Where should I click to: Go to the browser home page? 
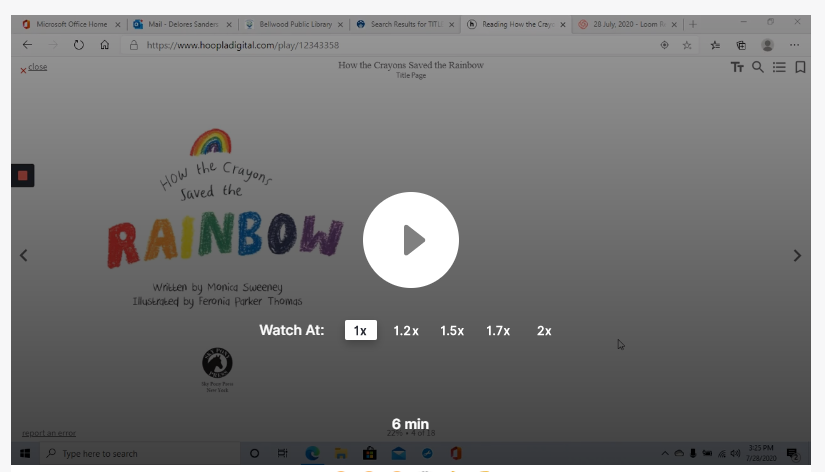pyautogui.click(x=105, y=45)
